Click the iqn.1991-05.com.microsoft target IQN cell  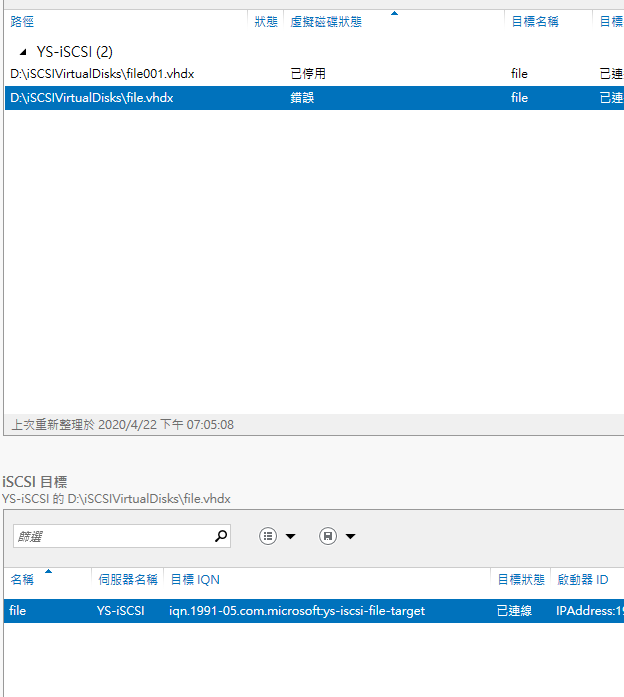coord(297,611)
